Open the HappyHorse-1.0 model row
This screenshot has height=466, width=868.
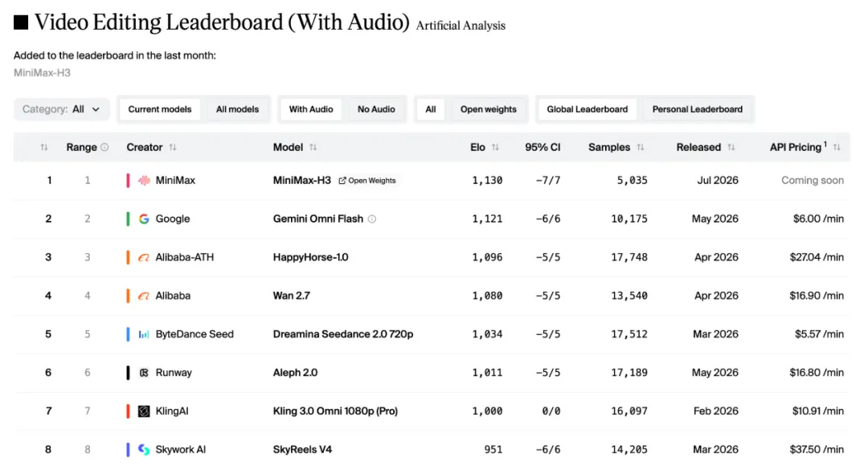tap(432, 257)
